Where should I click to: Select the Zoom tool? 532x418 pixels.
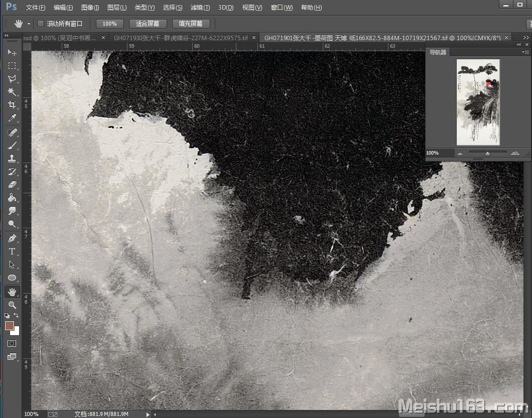click(12, 305)
